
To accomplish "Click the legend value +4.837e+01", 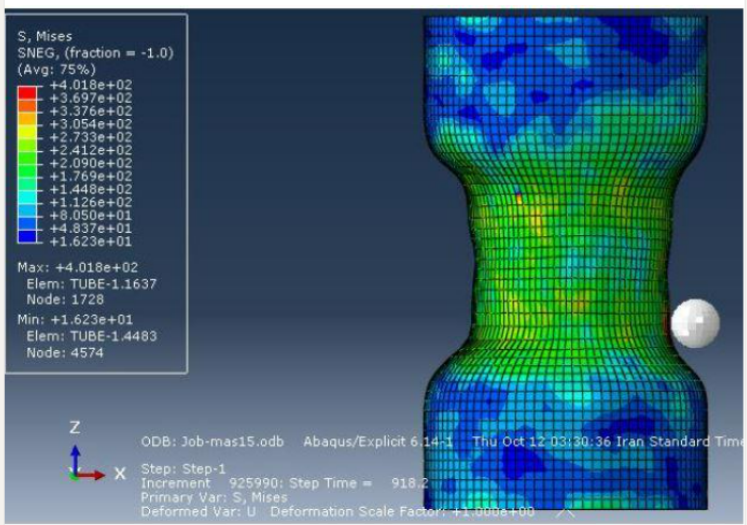I will tap(91, 228).
